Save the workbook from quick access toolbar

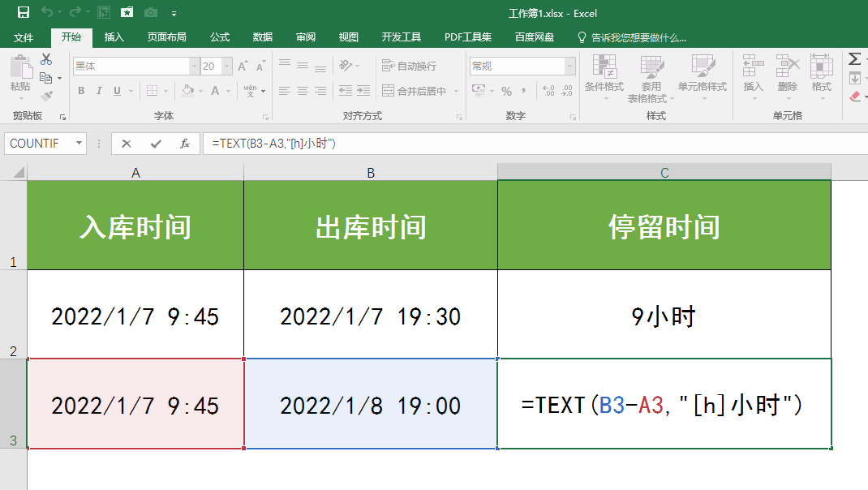coord(24,13)
